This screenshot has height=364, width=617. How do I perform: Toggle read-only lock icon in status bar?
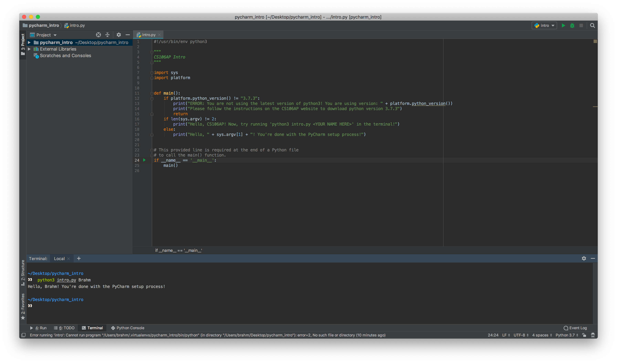[584, 335]
